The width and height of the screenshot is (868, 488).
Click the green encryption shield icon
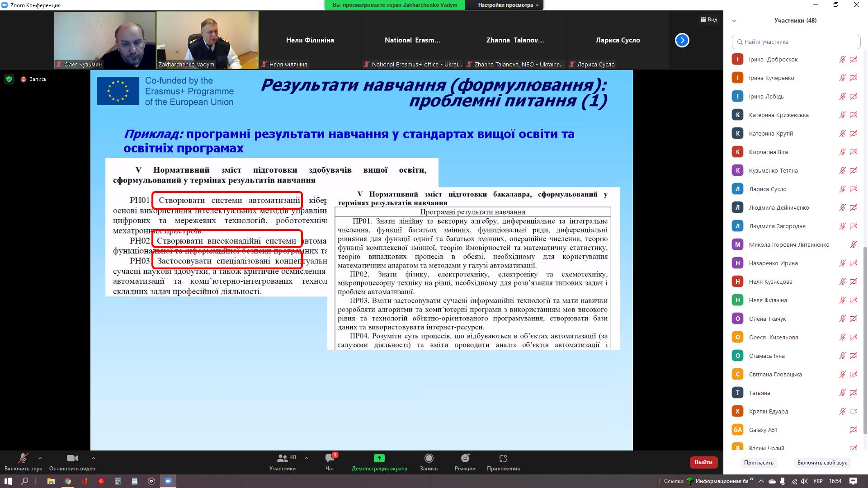point(9,79)
